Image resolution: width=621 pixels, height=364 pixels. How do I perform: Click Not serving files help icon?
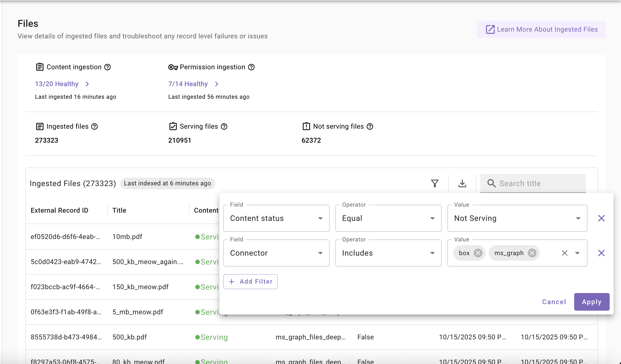[x=370, y=126]
